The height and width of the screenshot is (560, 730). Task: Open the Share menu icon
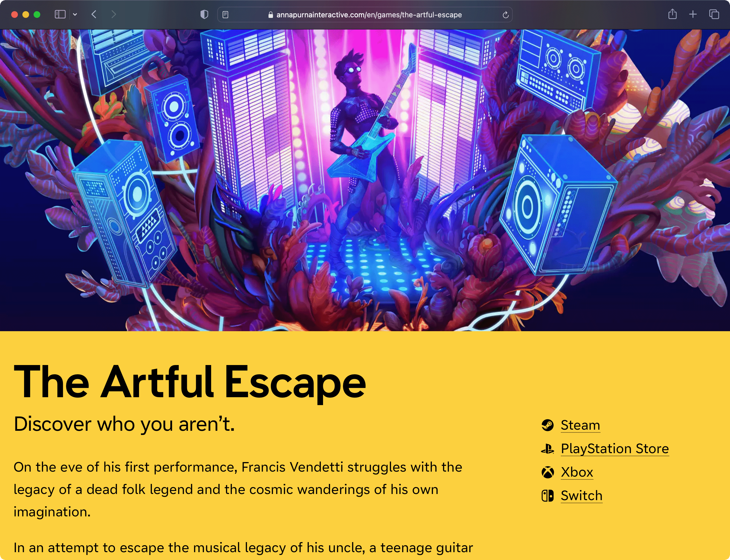pyautogui.click(x=672, y=14)
